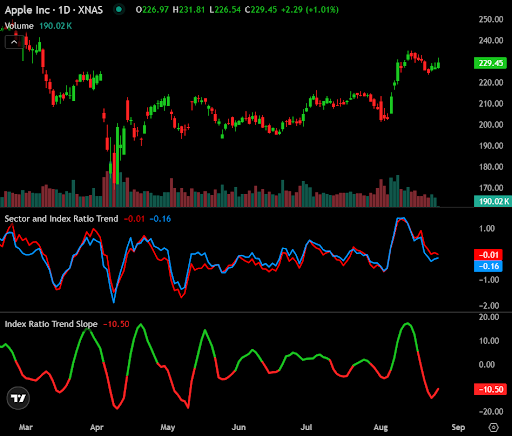Click the Sep label on time axis
This screenshot has width=512, height=436.
pos(458,427)
